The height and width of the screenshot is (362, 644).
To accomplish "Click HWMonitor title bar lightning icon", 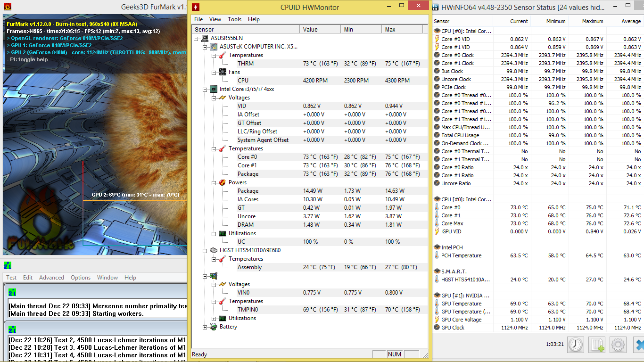I will (196, 7).
